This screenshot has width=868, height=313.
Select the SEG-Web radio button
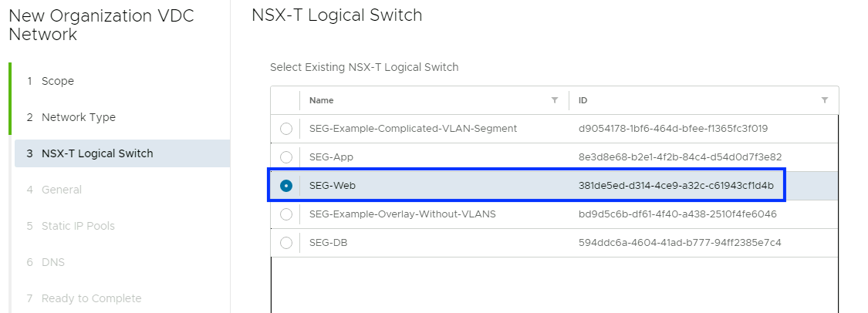(x=286, y=186)
